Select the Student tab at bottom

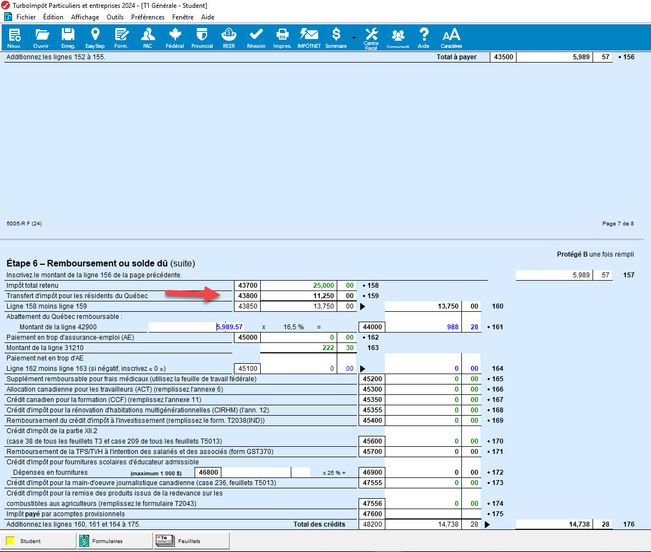click(x=38, y=541)
